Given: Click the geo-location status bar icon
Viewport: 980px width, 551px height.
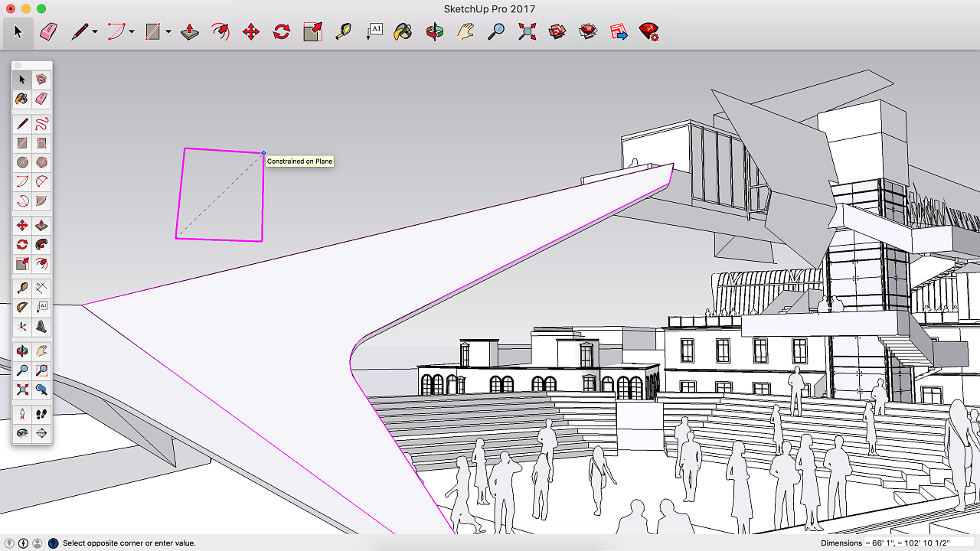Looking at the screenshot, I should tap(9, 543).
